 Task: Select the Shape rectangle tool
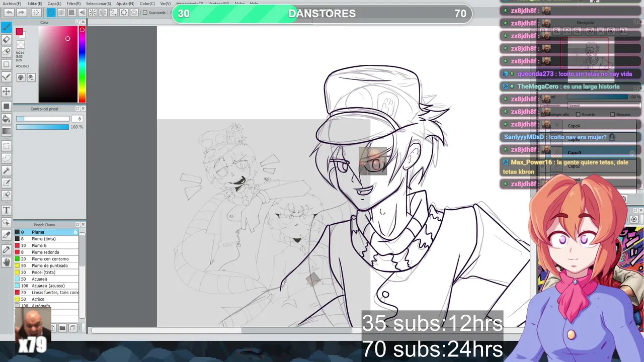point(7,64)
